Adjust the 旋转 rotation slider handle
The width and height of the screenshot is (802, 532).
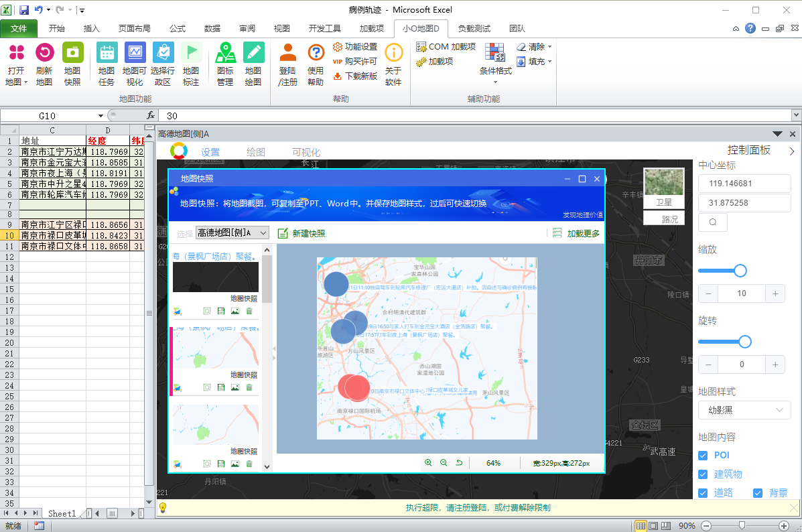[x=745, y=342]
